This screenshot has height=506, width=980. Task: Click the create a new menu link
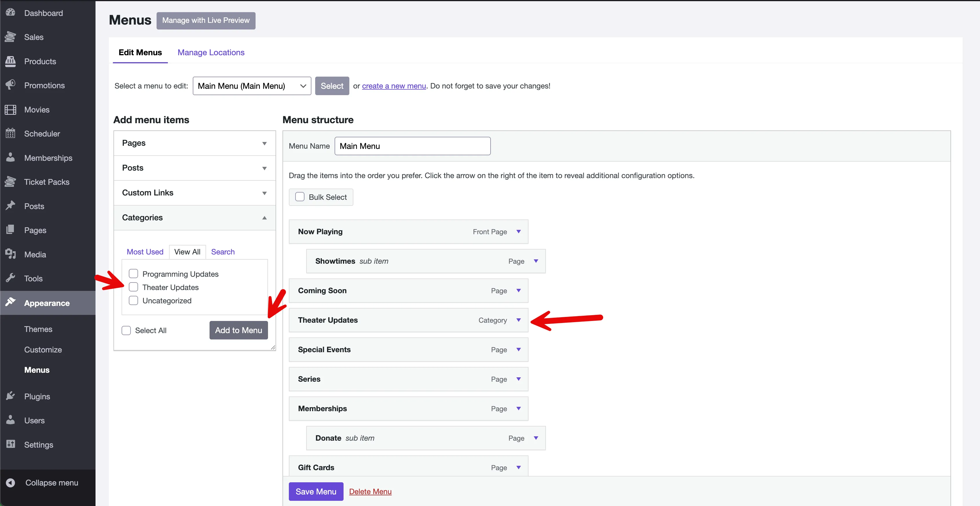point(394,86)
